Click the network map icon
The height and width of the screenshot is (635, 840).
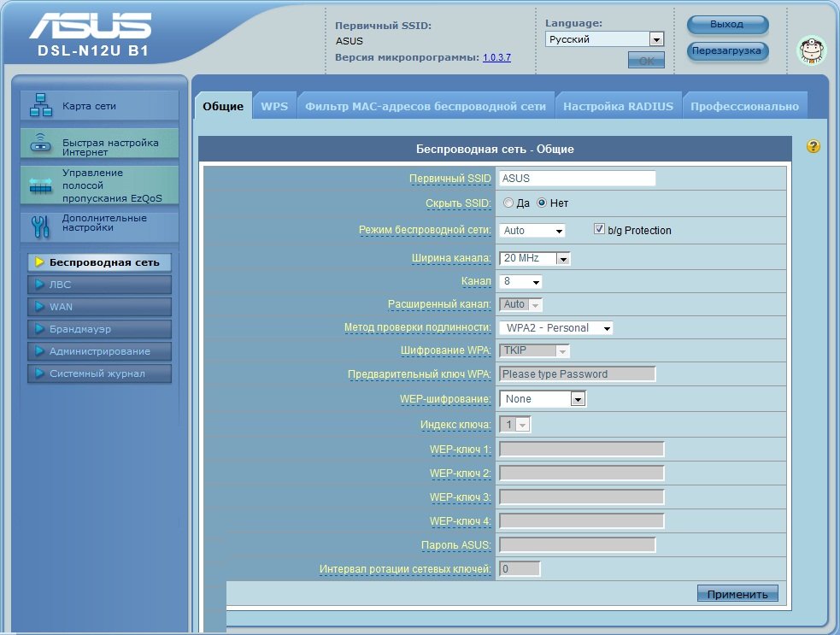tap(41, 106)
